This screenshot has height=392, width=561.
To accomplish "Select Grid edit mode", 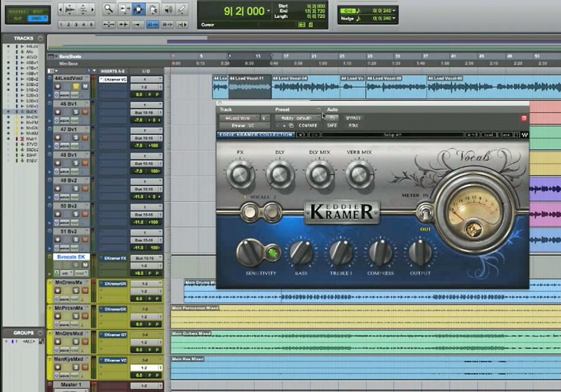I will coord(38,18).
